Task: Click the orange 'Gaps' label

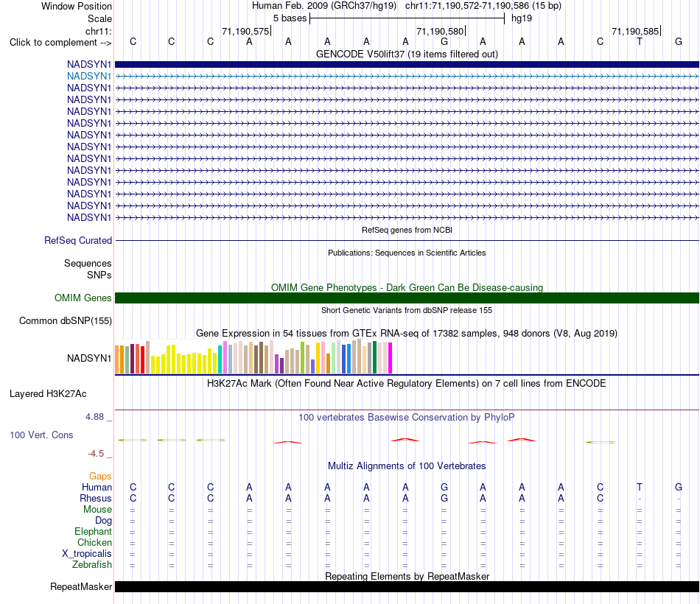Action: 100,477
